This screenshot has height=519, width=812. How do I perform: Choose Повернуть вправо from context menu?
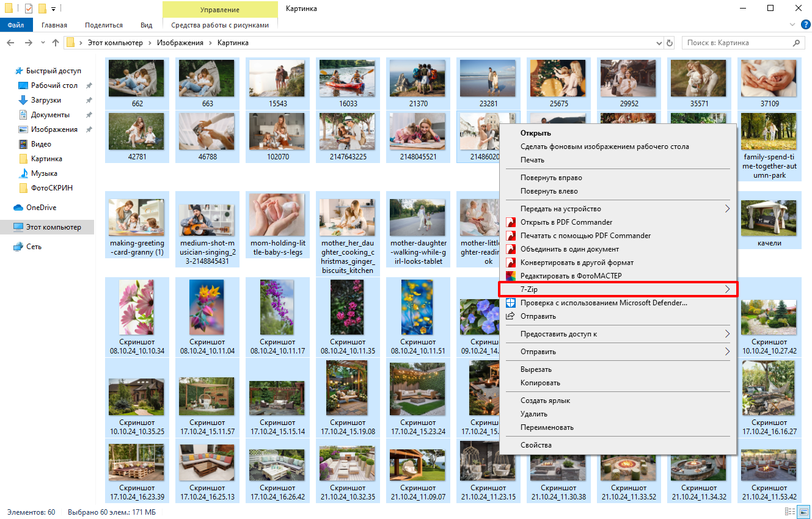[x=550, y=178]
